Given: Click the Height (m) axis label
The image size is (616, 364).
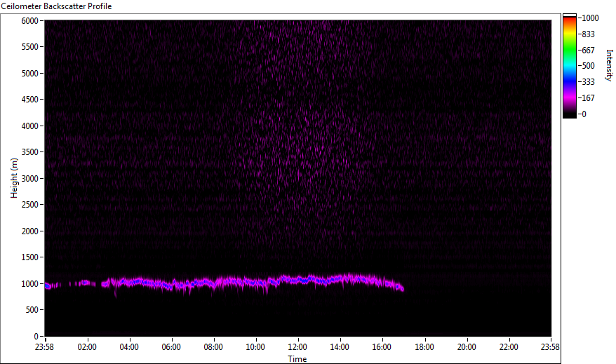Looking at the screenshot, I should (14, 178).
